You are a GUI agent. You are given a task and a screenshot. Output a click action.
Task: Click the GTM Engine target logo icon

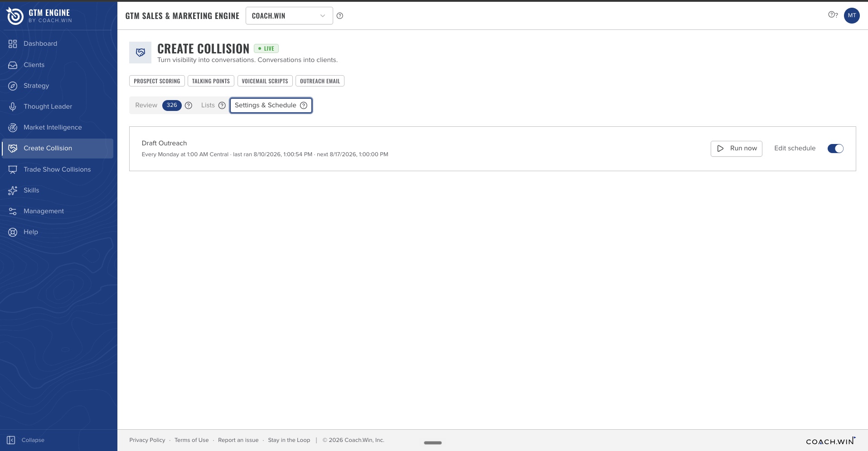click(x=15, y=16)
